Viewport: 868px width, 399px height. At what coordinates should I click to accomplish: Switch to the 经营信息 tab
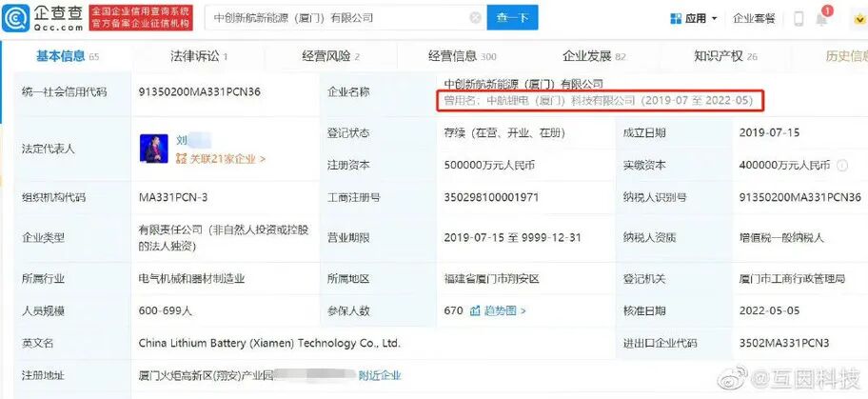(x=463, y=56)
